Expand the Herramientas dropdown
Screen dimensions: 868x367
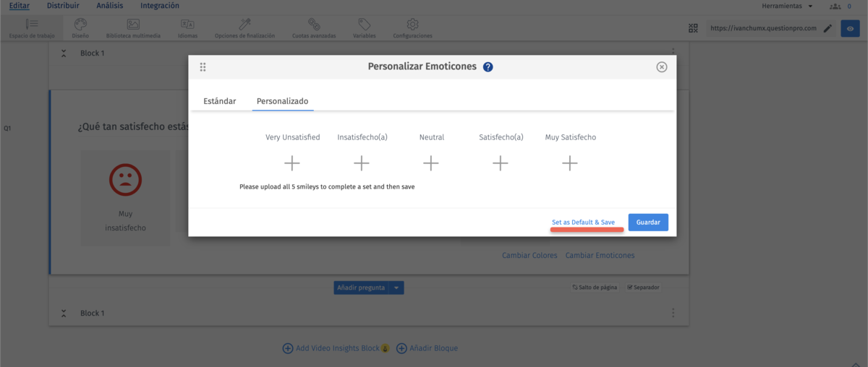coord(787,6)
